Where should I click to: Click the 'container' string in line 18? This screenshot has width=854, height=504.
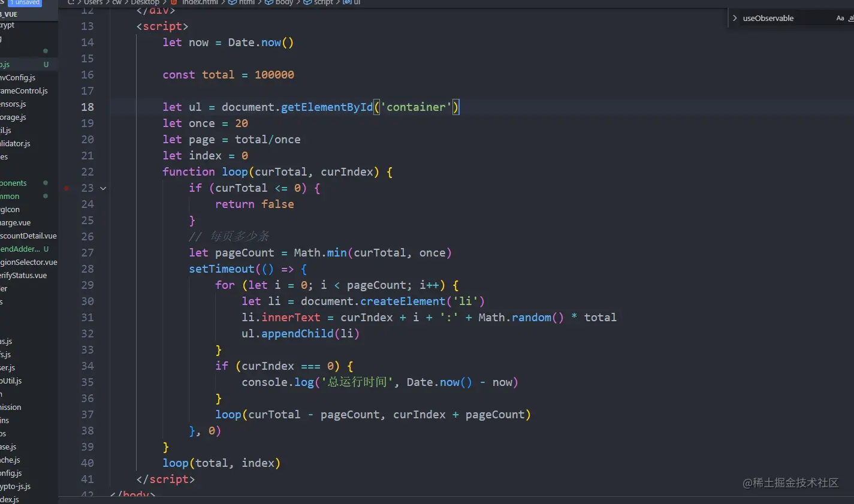coord(417,107)
